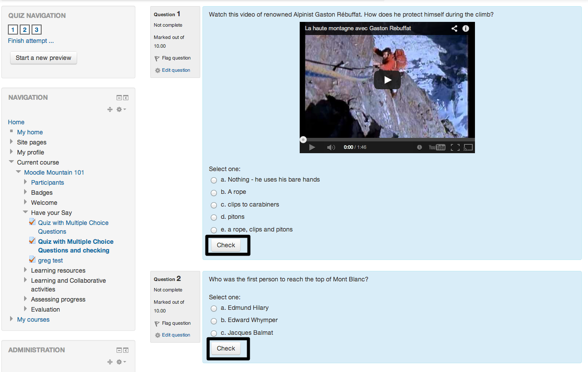
Task: Click the quiz icon beside greg test
Action: (x=32, y=260)
